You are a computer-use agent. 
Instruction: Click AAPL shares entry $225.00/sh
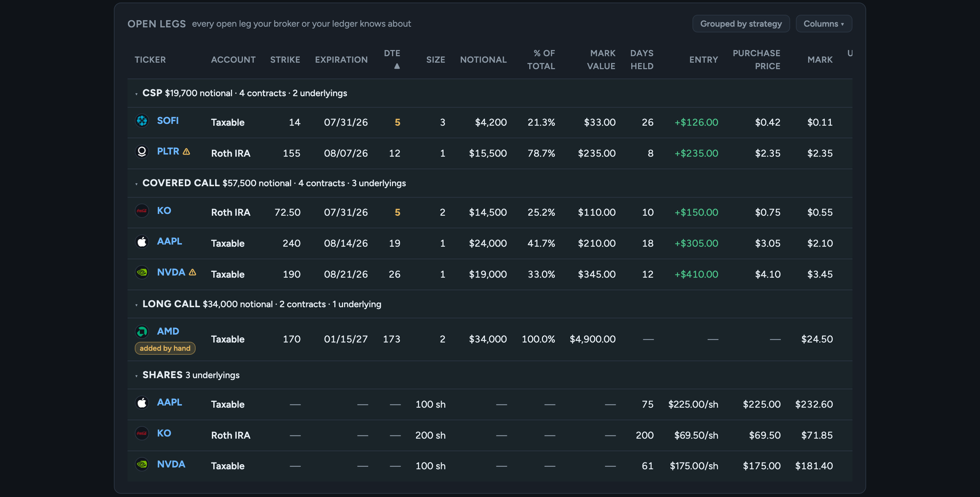tap(693, 404)
